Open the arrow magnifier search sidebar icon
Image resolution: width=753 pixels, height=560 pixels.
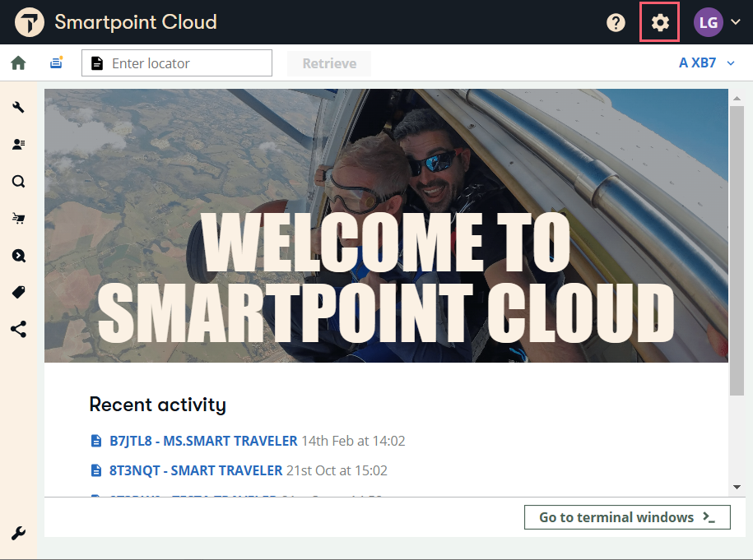(18, 255)
